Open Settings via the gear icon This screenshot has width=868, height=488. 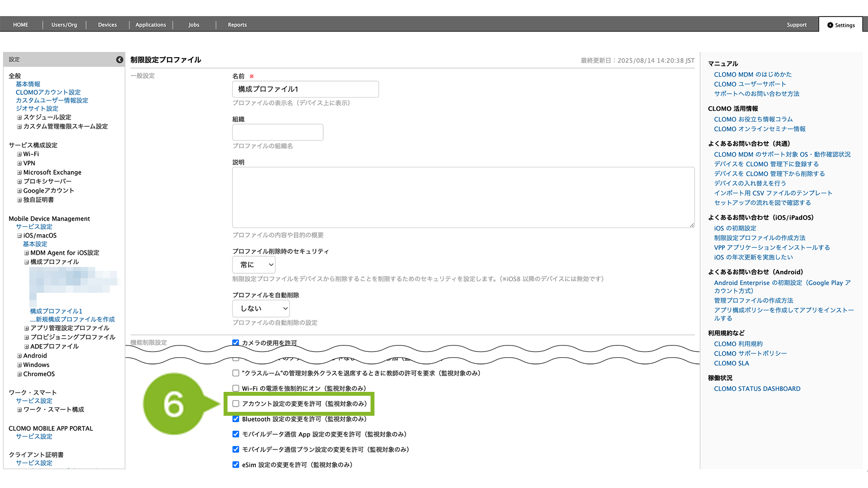pos(830,25)
